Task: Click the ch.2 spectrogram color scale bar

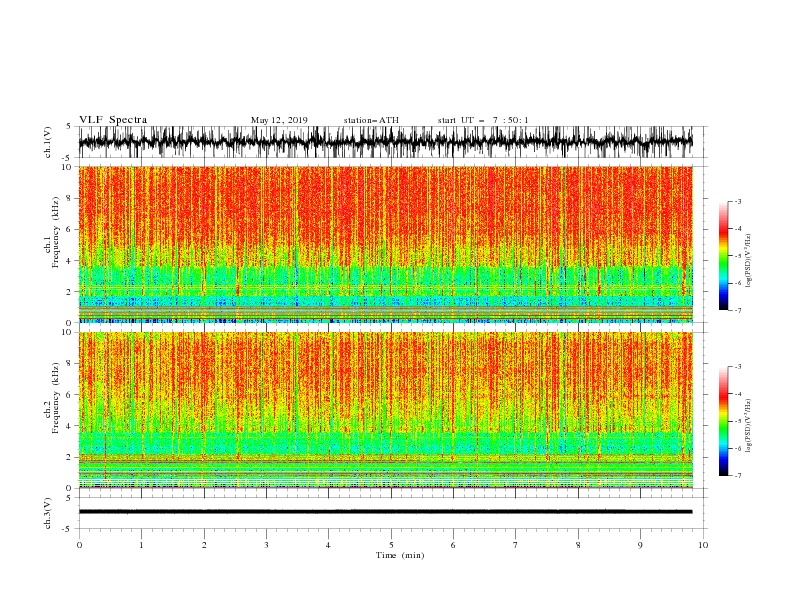Action: point(723,421)
